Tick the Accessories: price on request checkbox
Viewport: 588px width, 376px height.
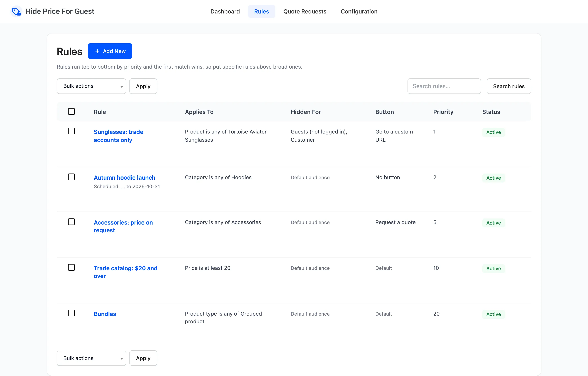click(x=71, y=222)
